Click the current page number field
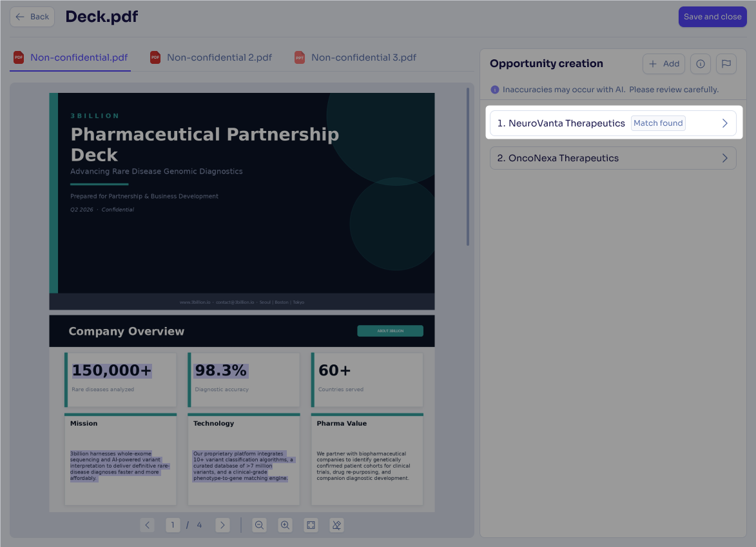The height and width of the screenshot is (547, 756). [173, 525]
